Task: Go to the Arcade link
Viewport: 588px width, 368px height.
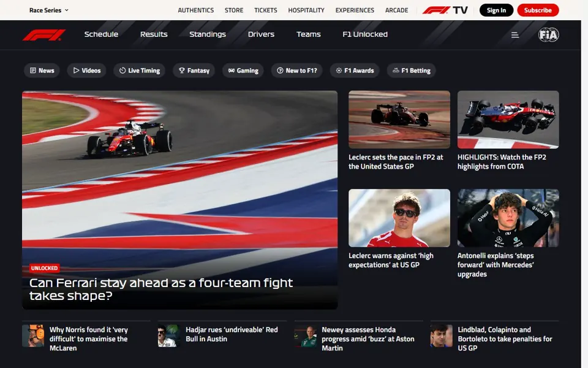Action: pyautogui.click(x=396, y=10)
